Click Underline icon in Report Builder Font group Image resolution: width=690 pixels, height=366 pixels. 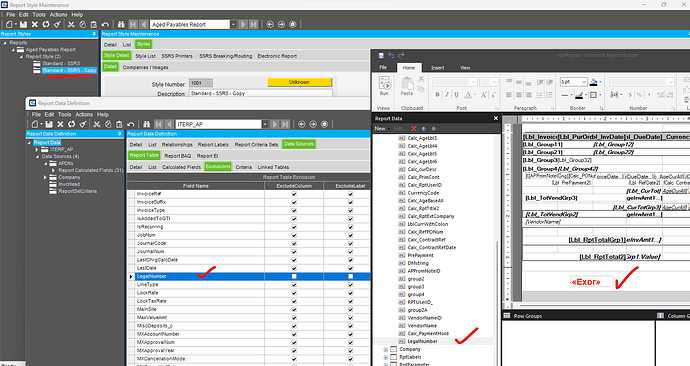(x=456, y=95)
